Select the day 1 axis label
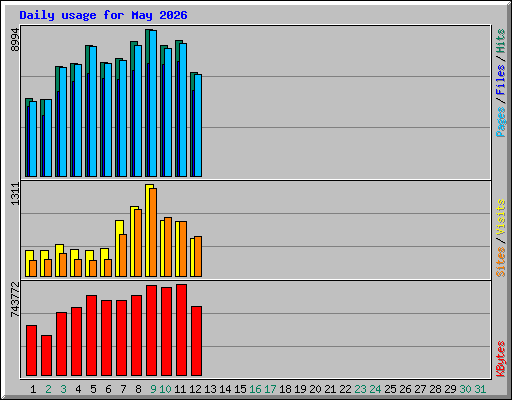This screenshot has height=400, width=512. point(33,389)
